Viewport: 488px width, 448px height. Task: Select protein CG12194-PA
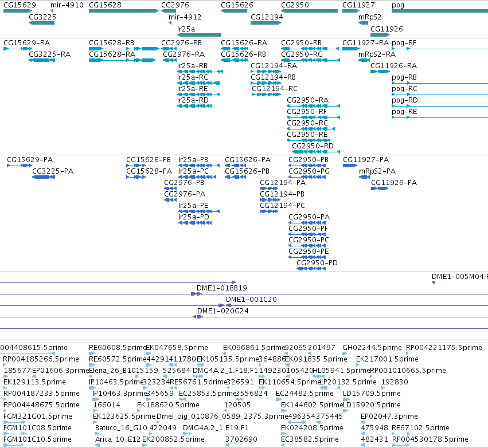(269, 188)
